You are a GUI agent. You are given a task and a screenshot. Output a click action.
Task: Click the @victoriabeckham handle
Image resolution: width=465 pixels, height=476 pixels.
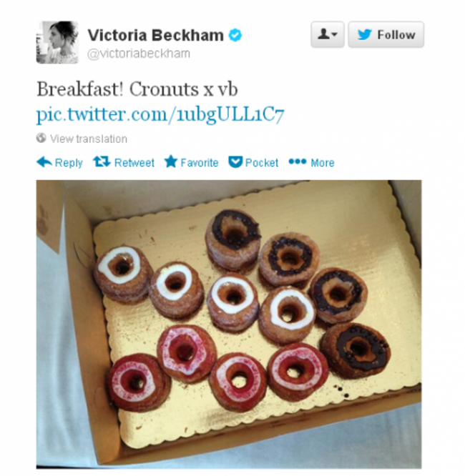click(x=139, y=54)
